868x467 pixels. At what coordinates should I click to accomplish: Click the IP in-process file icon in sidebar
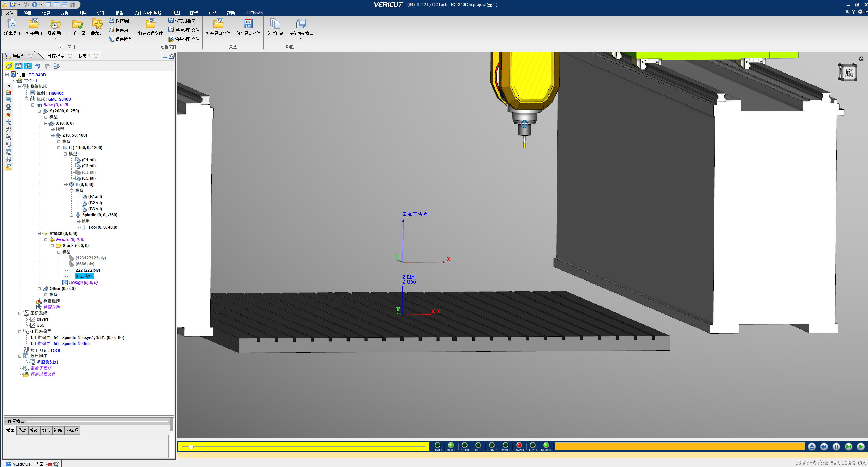point(9,167)
